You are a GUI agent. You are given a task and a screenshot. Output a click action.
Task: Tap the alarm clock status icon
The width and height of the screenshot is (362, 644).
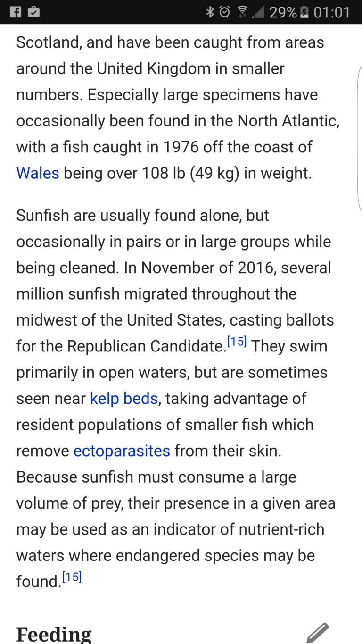tap(225, 12)
